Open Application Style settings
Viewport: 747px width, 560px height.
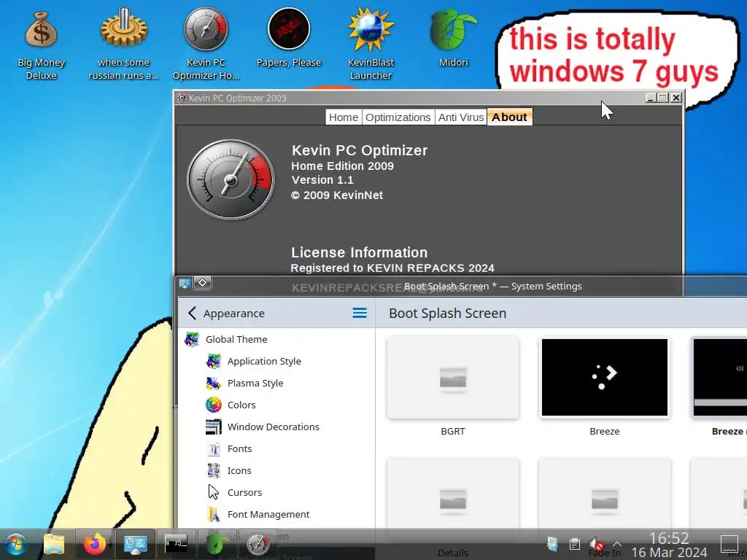click(276, 361)
